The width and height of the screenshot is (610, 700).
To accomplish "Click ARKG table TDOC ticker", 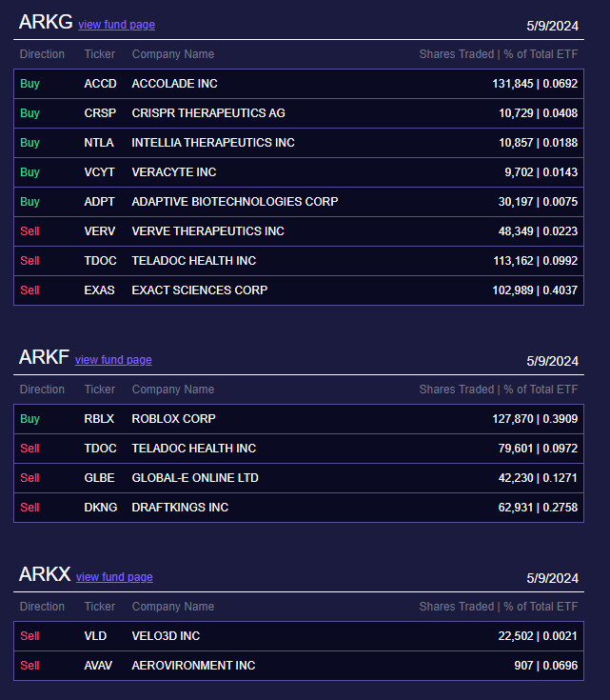I will (x=101, y=260).
